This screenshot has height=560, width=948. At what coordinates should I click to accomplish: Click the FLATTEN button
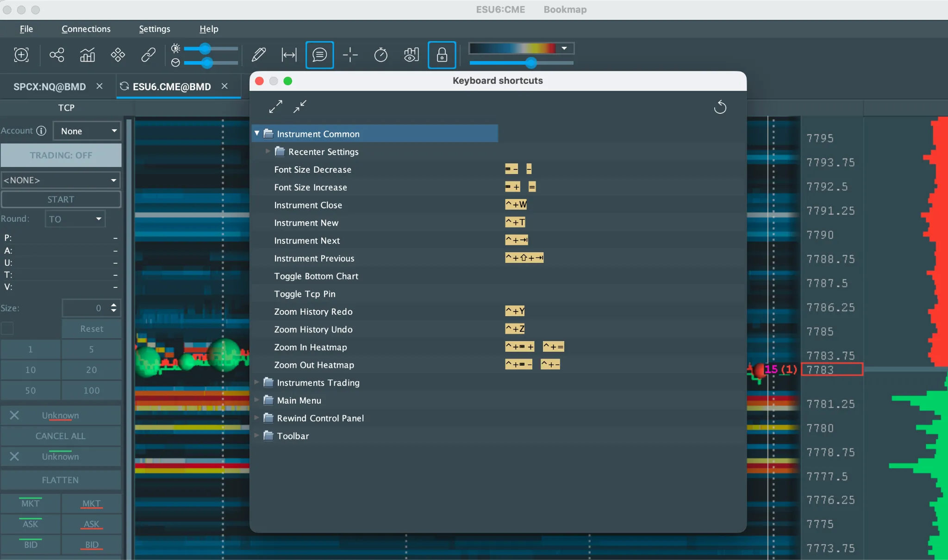pos(61,480)
